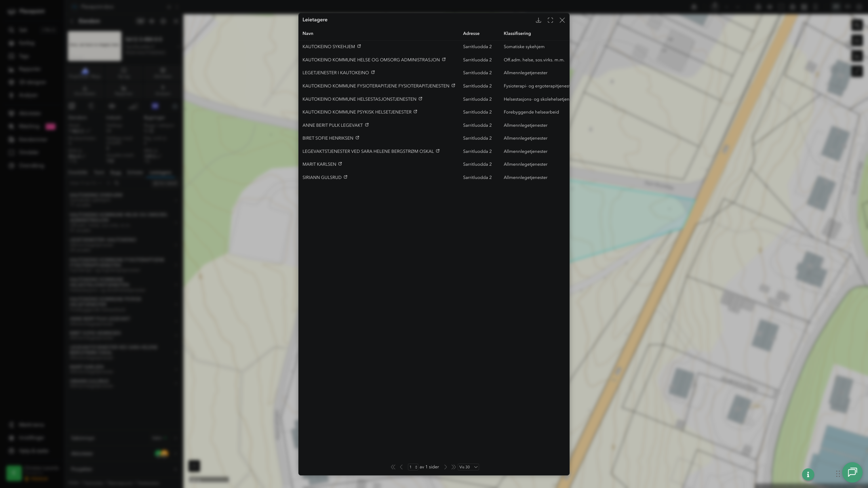Select KAUTOKEINO KOMMUNE FYSIOTERAPITJENE FYSIOTERAPITJENESTEN name
Image resolution: width=868 pixels, height=488 pixels.
tap(376, 86)
